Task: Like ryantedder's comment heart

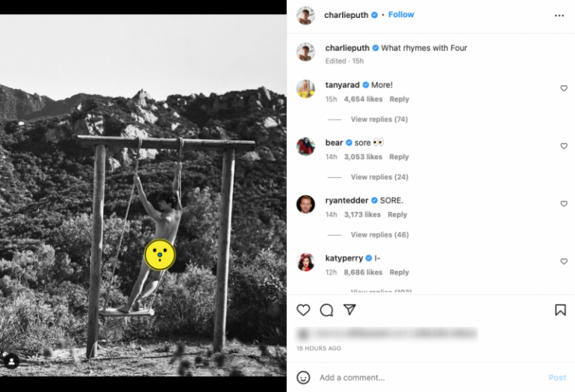Action: (x=564, y=203)
